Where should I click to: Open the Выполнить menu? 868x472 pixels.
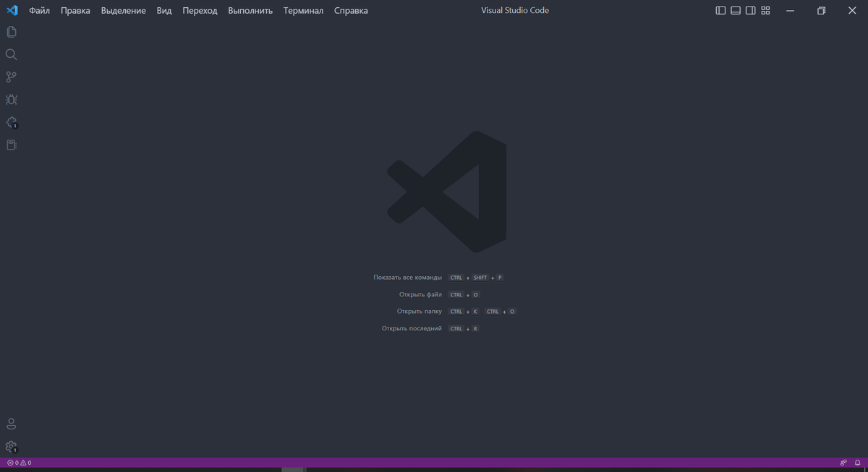[x=250, y=11]
